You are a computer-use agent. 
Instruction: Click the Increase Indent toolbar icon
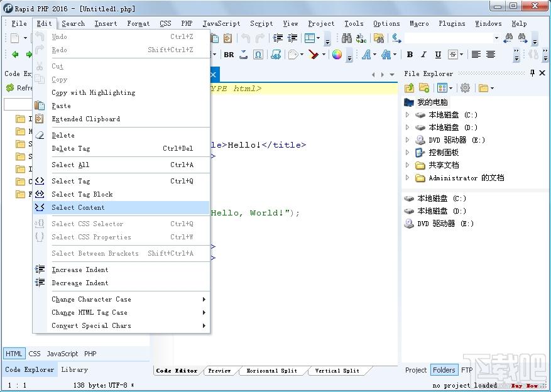(x=278, y=38)
